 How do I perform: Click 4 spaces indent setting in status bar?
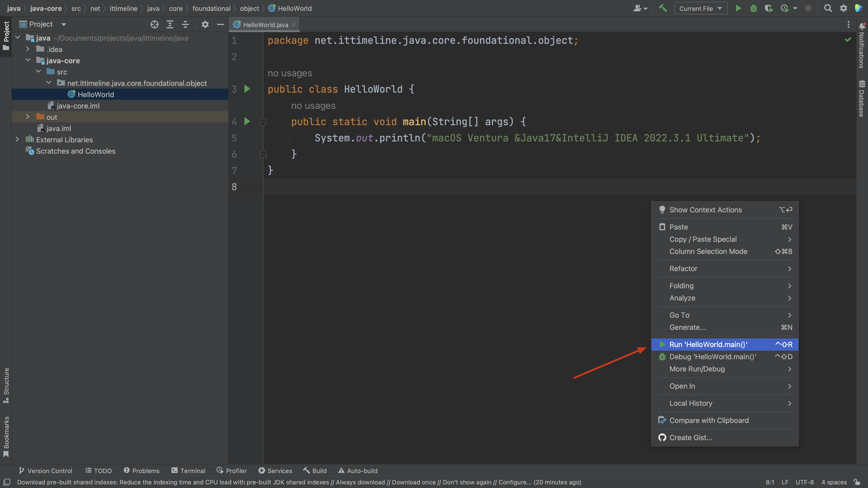(834, 482)
